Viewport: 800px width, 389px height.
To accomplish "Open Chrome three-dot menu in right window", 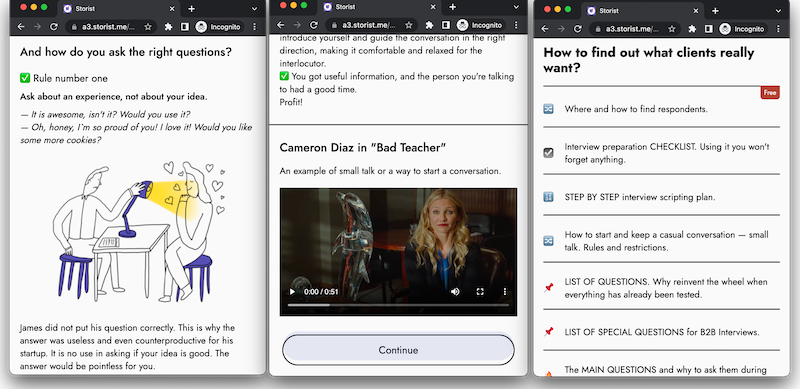I will [779, 29].
